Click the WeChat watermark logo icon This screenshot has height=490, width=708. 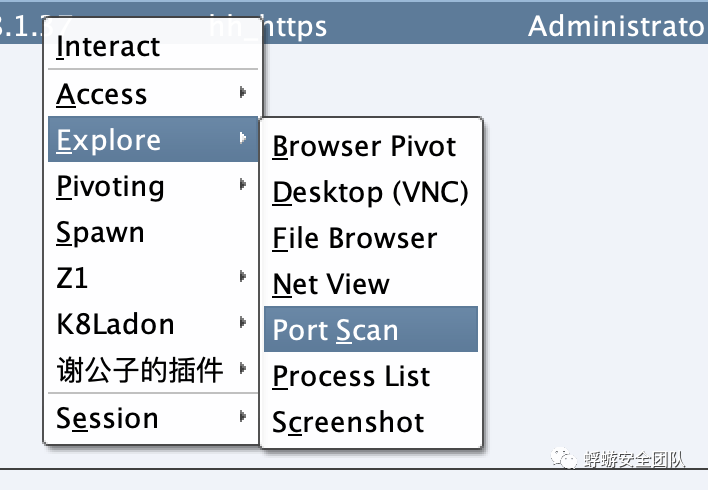pyautogui.click(x=563, y=458)
